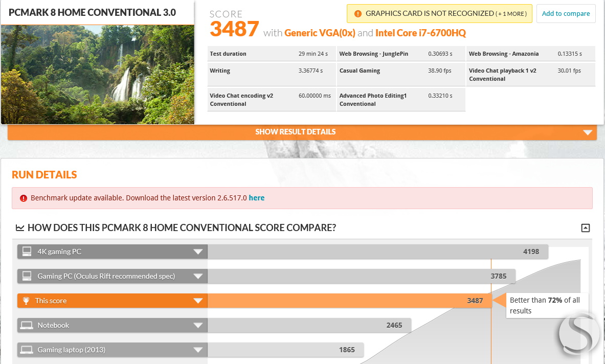Open the 'here' download link

(257, 198)
